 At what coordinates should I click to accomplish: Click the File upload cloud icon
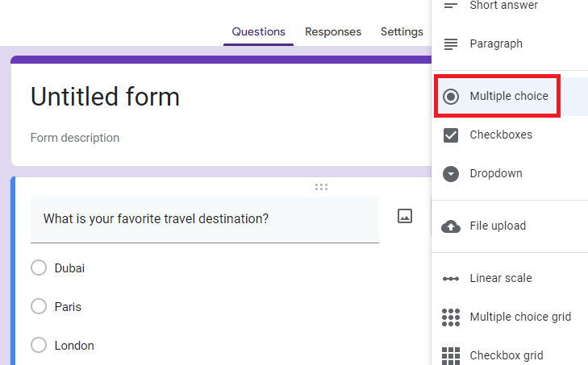click(451, 226)
